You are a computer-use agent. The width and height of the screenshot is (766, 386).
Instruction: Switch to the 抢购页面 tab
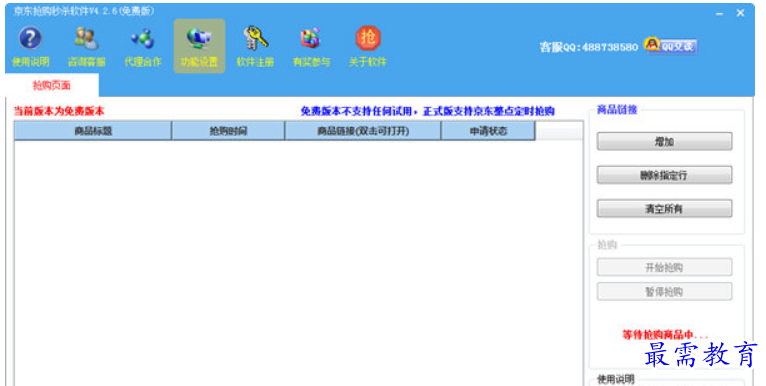[52, 85]
